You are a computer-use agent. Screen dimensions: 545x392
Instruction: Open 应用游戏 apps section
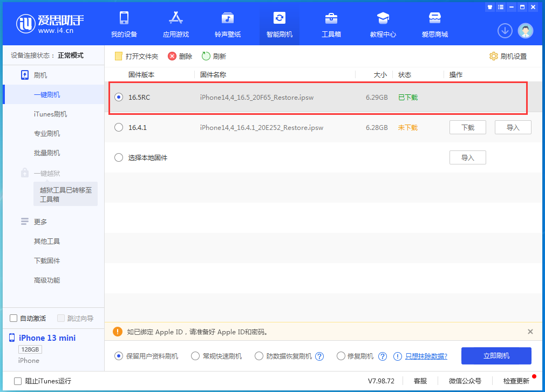(x=175, y=24)
